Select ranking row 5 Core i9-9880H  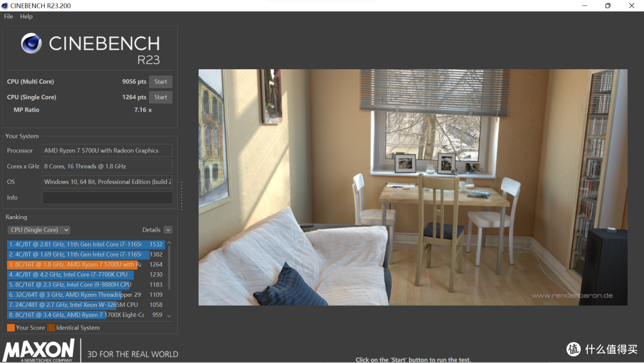[86, 284]
